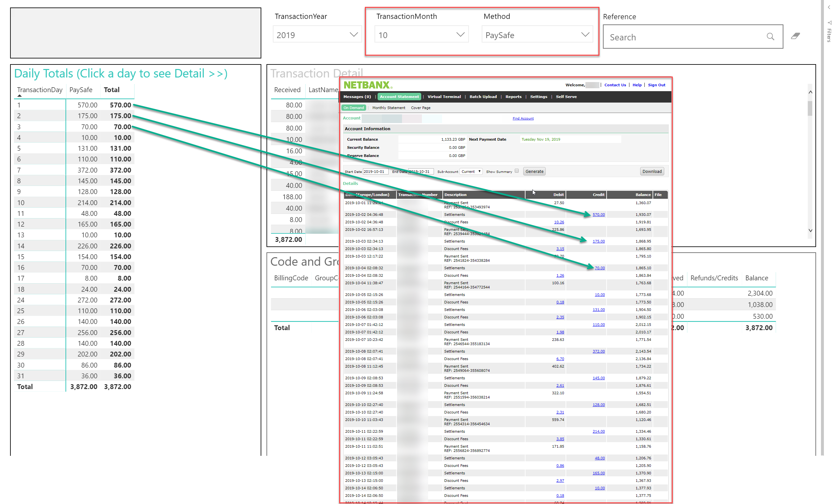Click the Sign Out link
The image size is (834, 504).
(x=656, y=85)
